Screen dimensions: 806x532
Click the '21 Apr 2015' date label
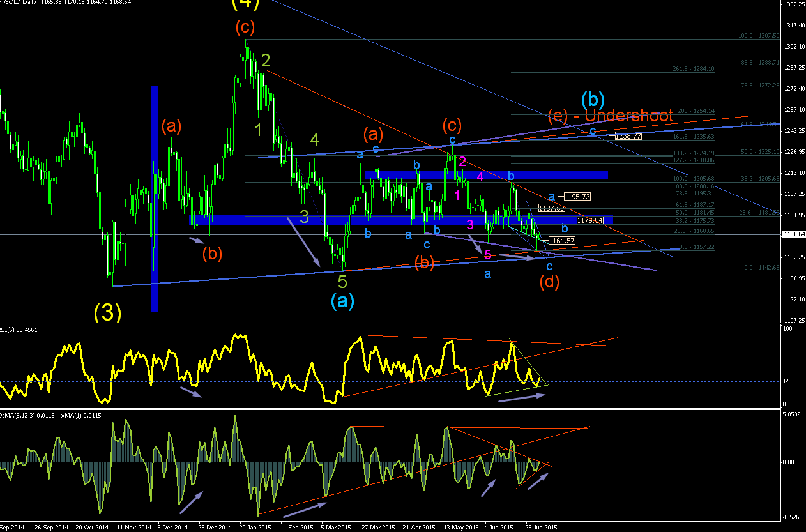coord(418,528)
